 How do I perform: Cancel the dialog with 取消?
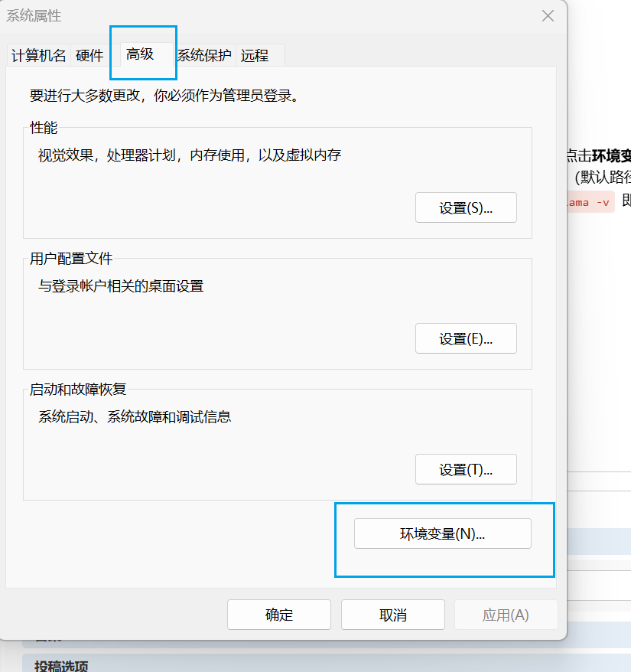[x=393, y=615]
